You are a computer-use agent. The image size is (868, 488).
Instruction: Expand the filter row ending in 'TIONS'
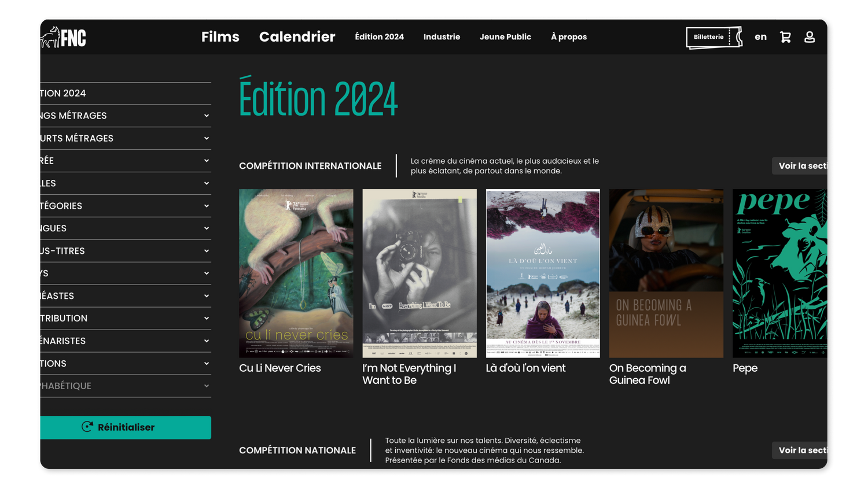point(126,364)
